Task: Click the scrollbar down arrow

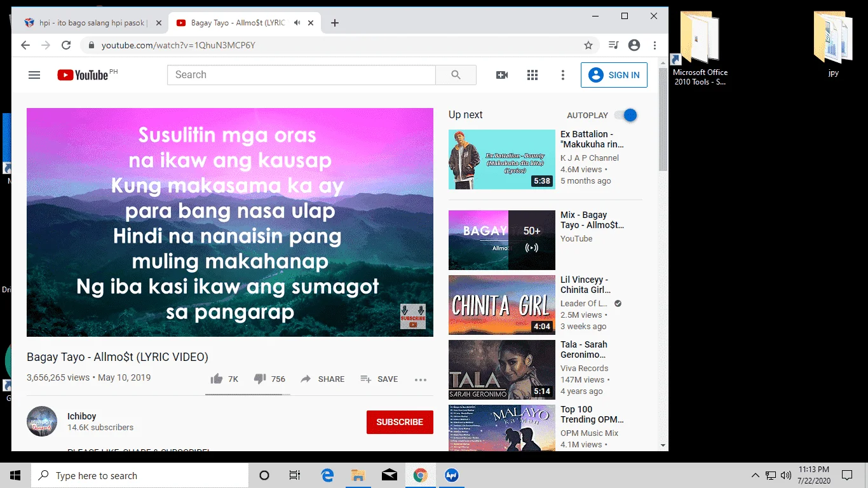Action: pyautogui.click(x=663, y=446)
